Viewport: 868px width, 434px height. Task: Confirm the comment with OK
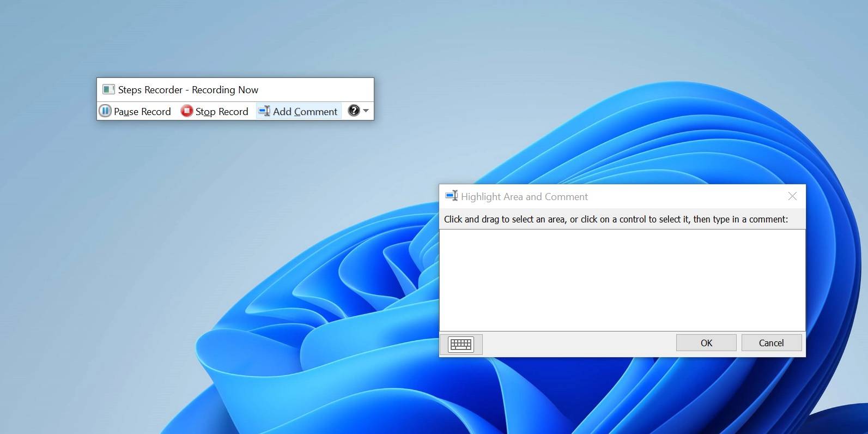point(706,343)
